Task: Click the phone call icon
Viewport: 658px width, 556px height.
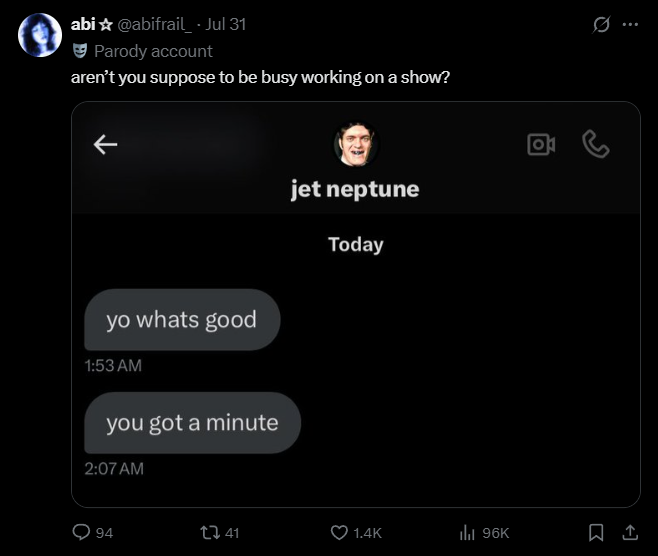Action: (596, 145)
